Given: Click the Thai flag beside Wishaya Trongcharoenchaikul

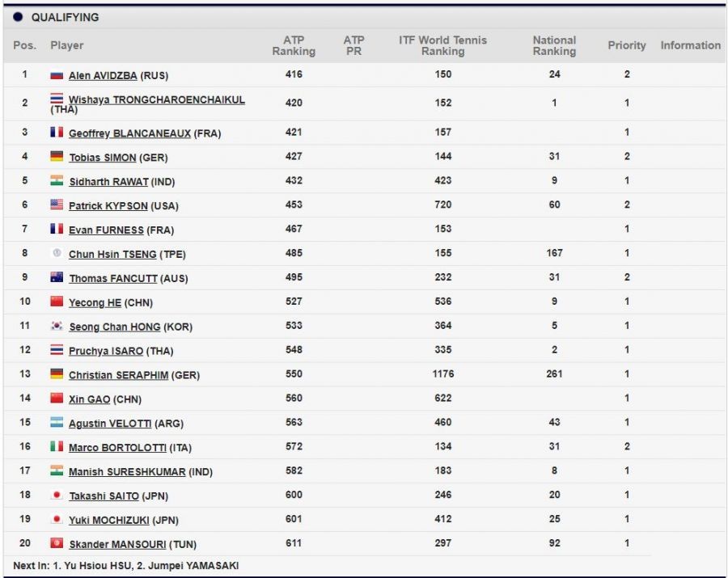Looking at the screenshot, I should [57, 99].
